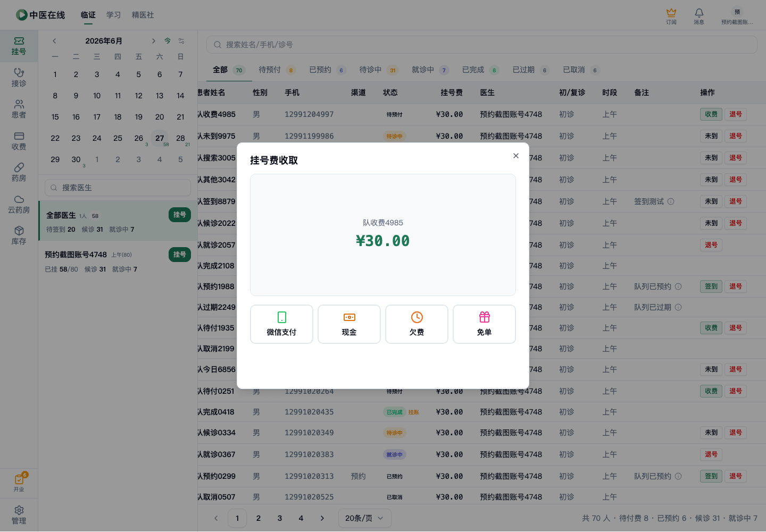This screenshot has width=766, height=532.
Task: Go to pagination page 3
Action: pos(280,518)
